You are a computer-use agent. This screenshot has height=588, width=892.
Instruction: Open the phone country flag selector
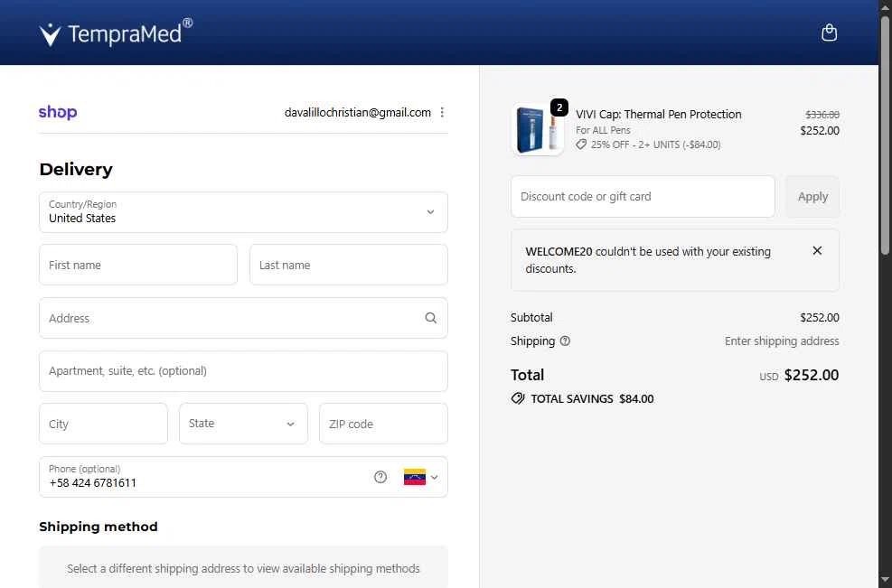(x=420, y=477)
